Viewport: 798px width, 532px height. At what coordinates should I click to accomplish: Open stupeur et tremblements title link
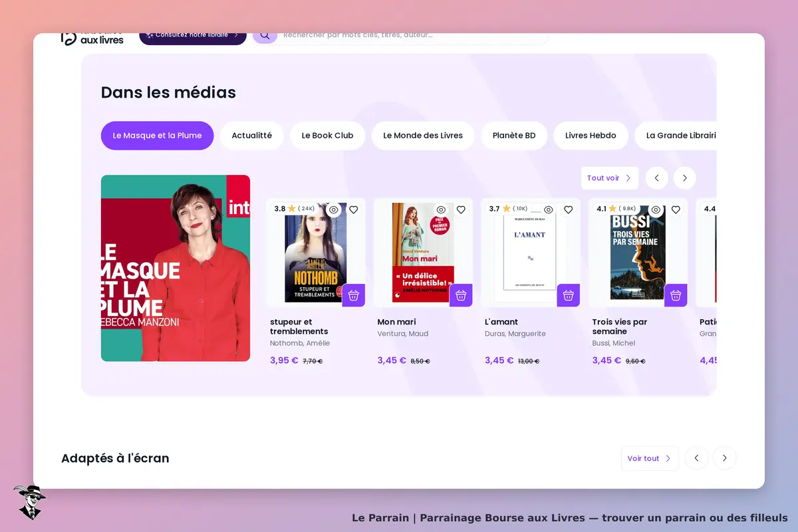[299, 327]
